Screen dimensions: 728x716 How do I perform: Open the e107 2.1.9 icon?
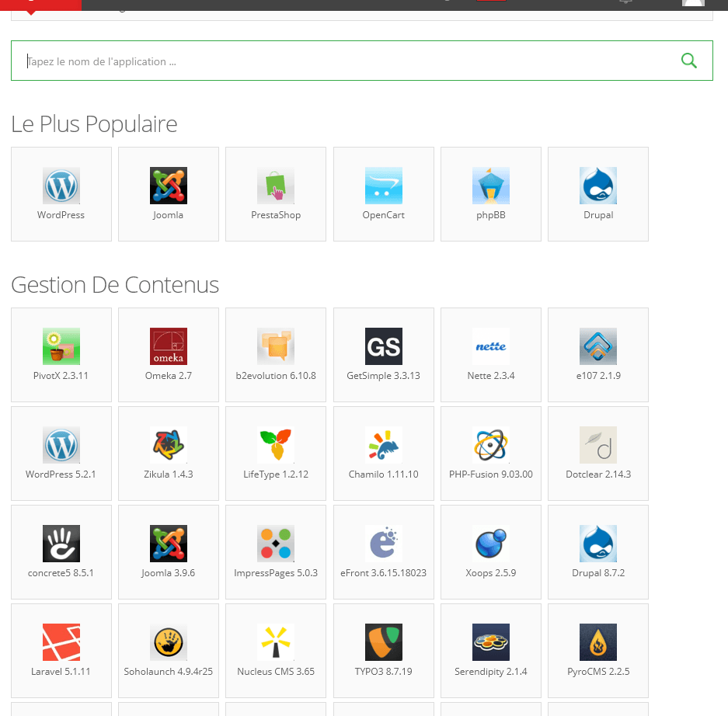[598, 346]
